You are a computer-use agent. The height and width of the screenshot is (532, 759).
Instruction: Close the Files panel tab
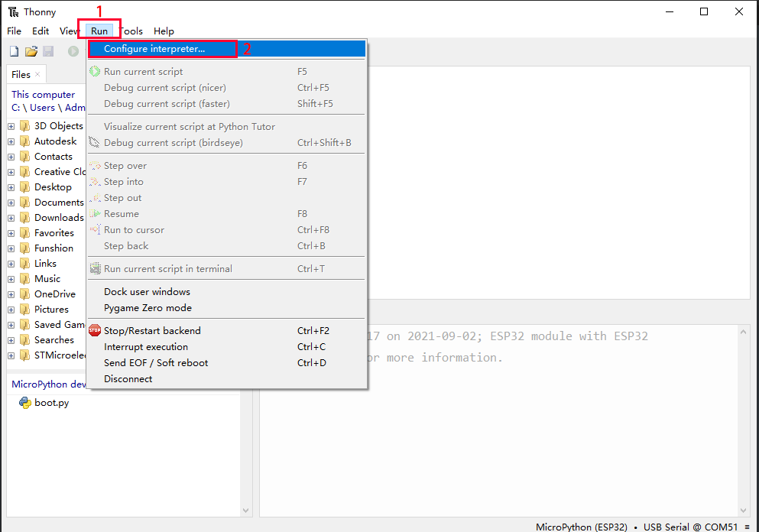37,74
